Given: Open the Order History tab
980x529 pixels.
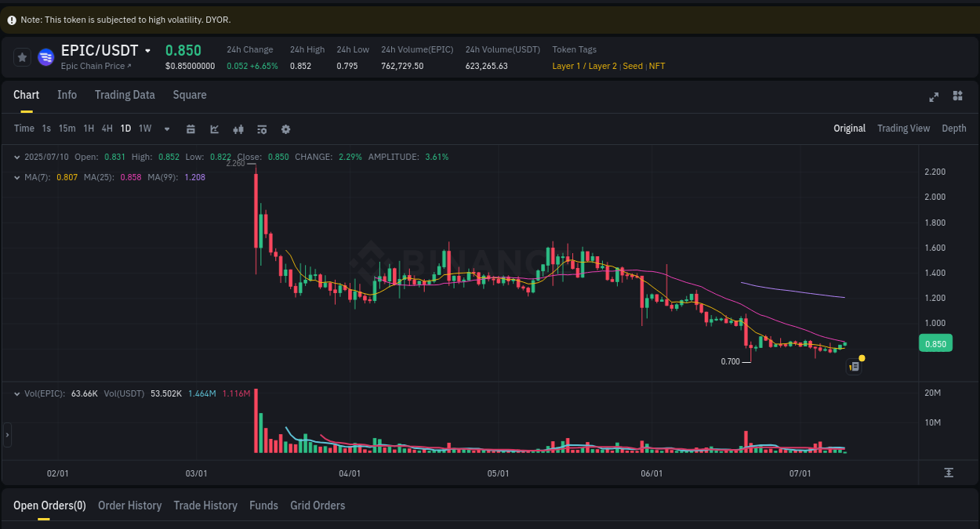Looking at the screenshot, I should click(129, 505).
